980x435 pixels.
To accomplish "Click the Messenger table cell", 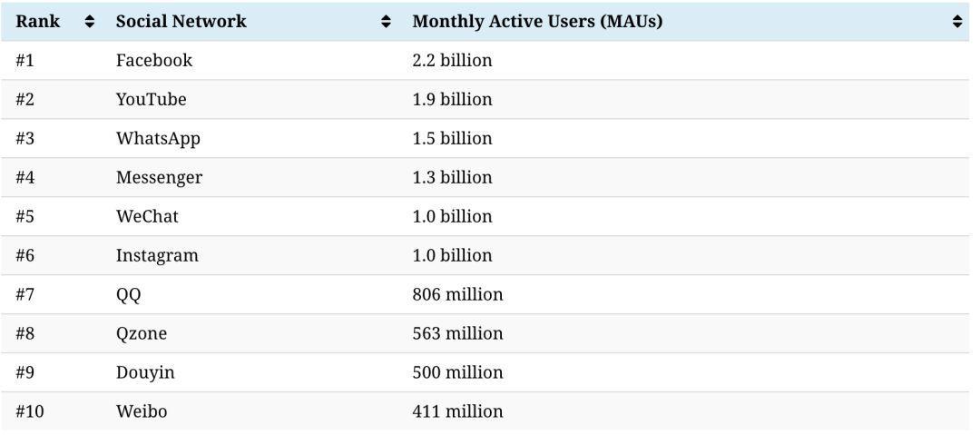I will pyautogui.click(x=159, y=178).
